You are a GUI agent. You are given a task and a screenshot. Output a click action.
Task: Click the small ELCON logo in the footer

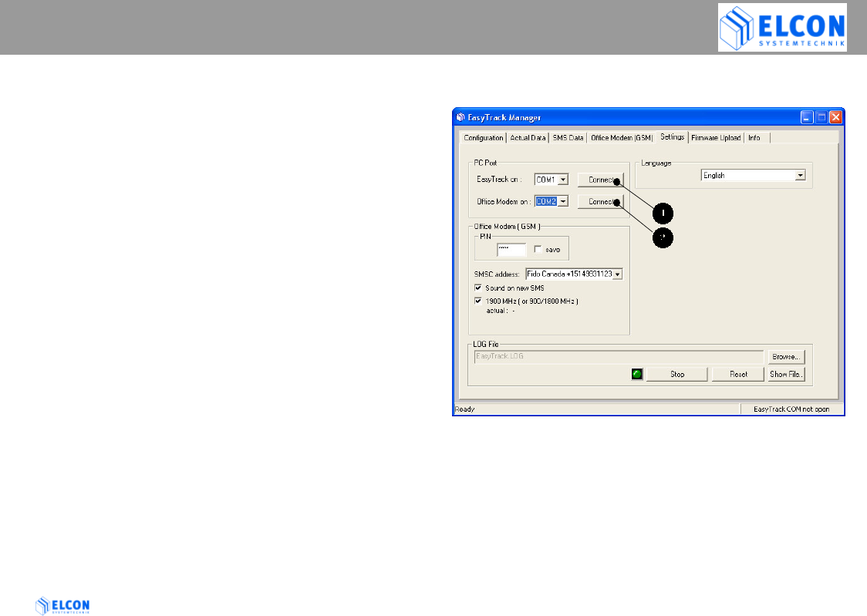click(x=62, y=606)
